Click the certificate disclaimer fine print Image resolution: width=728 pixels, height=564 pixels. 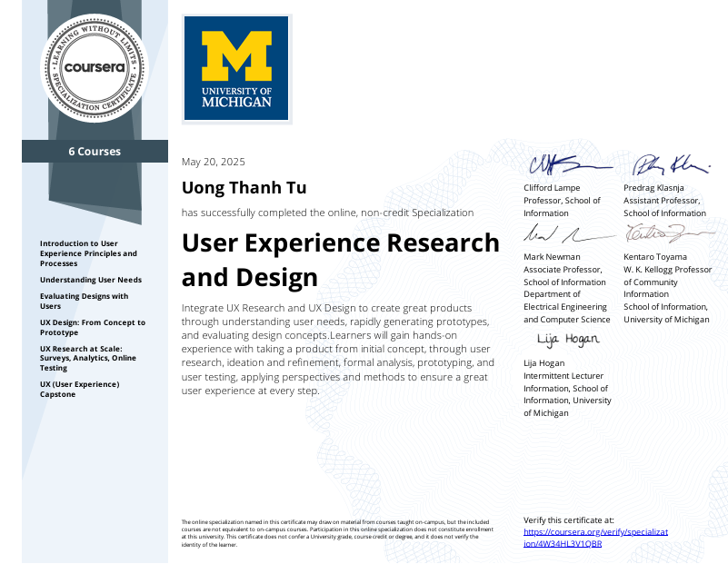pyautogui.click(x=336, y=532)
